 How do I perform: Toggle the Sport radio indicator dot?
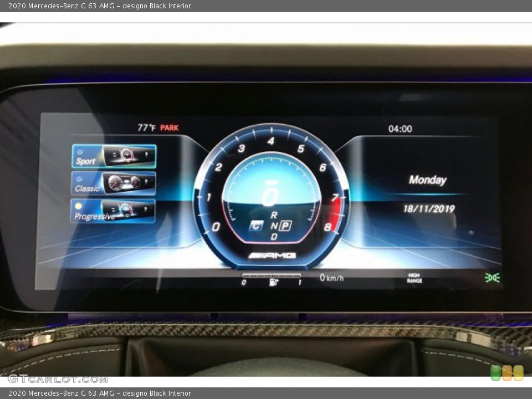[x=80, y=152]
